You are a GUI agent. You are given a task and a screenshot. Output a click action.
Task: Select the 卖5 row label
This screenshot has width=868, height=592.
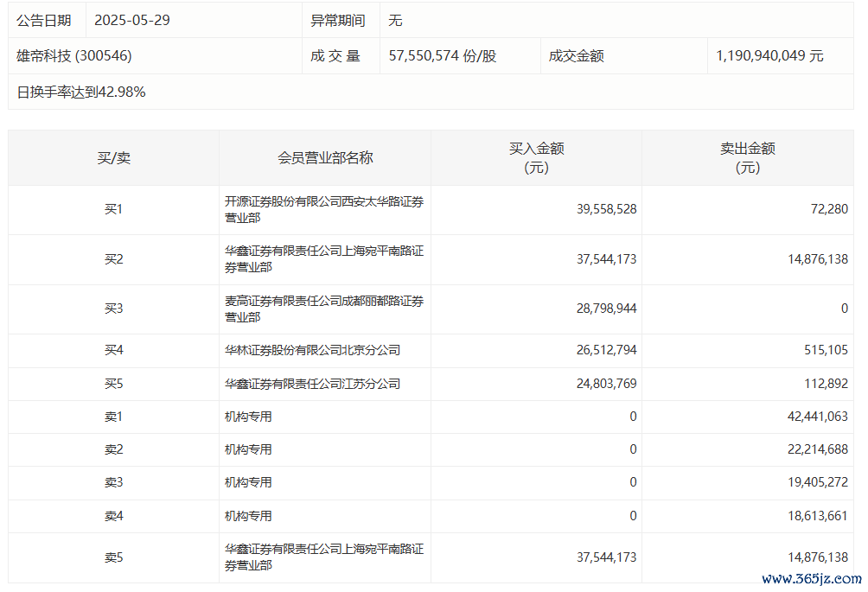113,557
